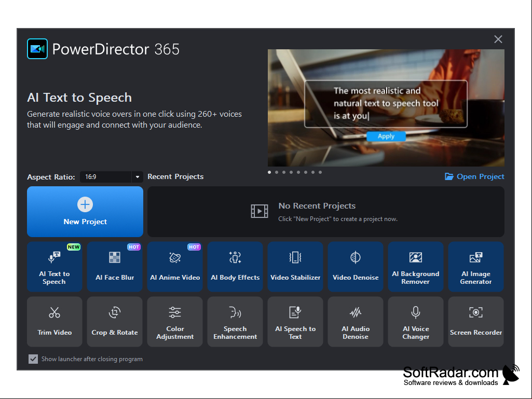Click the Apply button in the preview banner

[x=386, y=136]
